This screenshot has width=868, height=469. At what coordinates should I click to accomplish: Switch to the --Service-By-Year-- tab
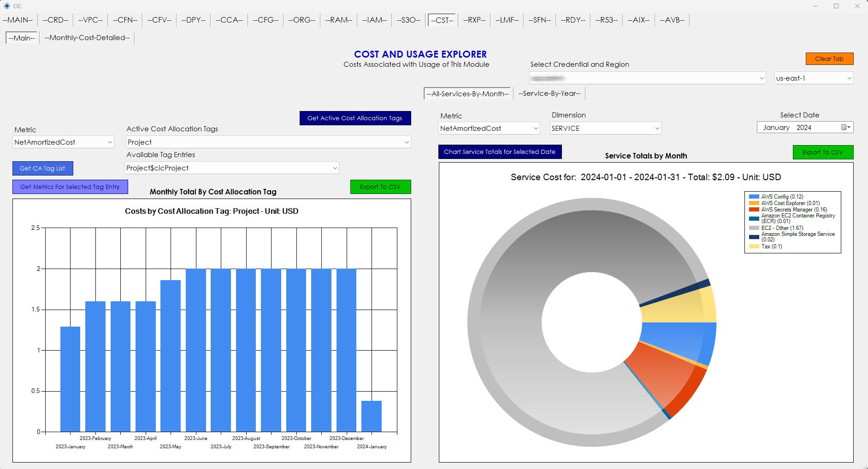click(x=549, y=94)
